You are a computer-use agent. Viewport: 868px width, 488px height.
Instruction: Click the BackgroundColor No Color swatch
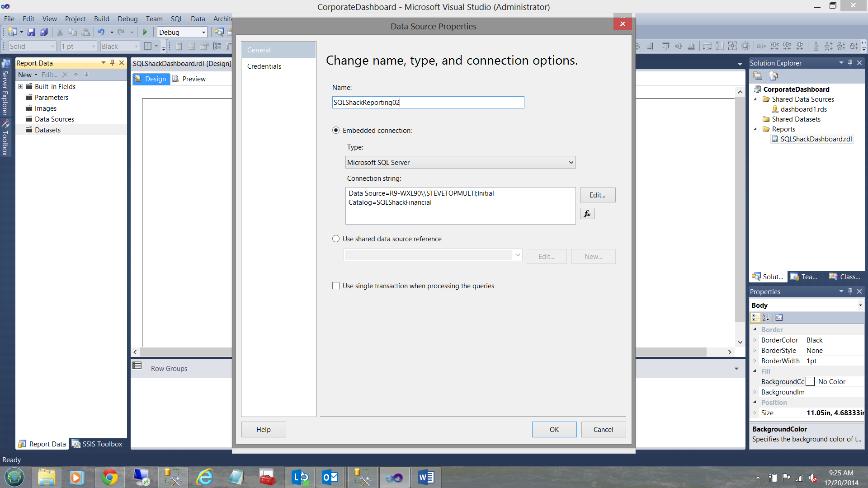pos(811,382)
